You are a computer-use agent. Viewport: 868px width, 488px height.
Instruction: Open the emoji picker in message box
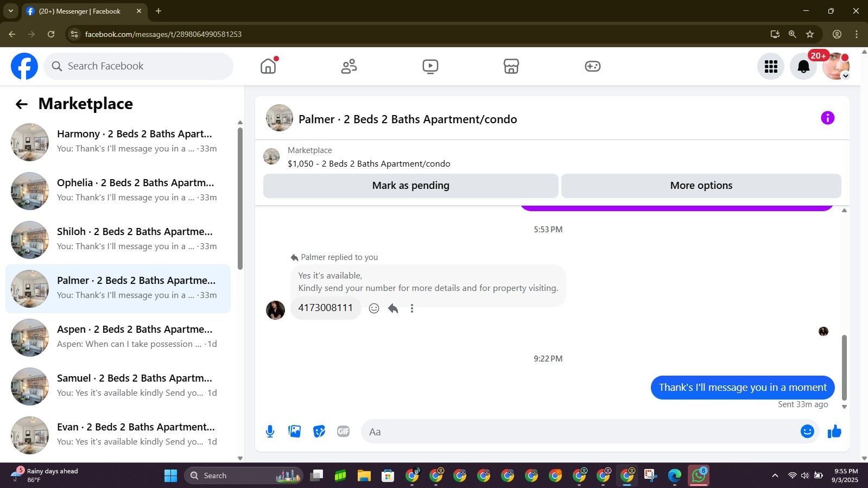pyautogui.click(x=807, y=432)
